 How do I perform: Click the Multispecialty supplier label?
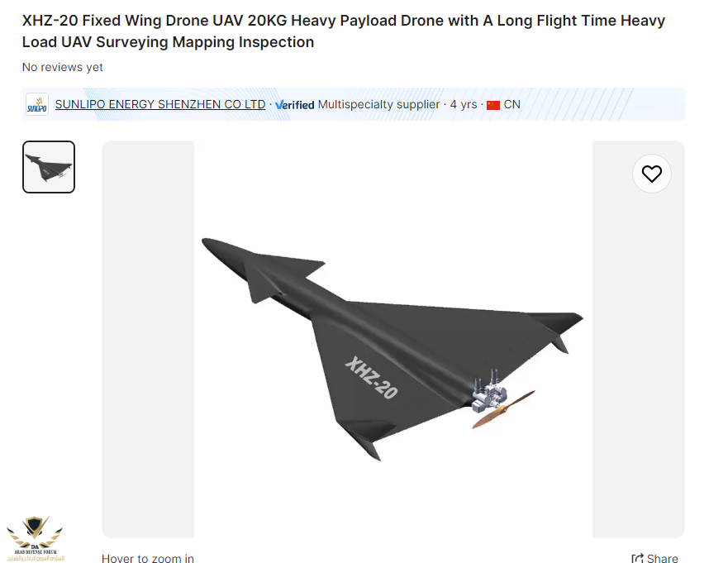pos(378,104)
